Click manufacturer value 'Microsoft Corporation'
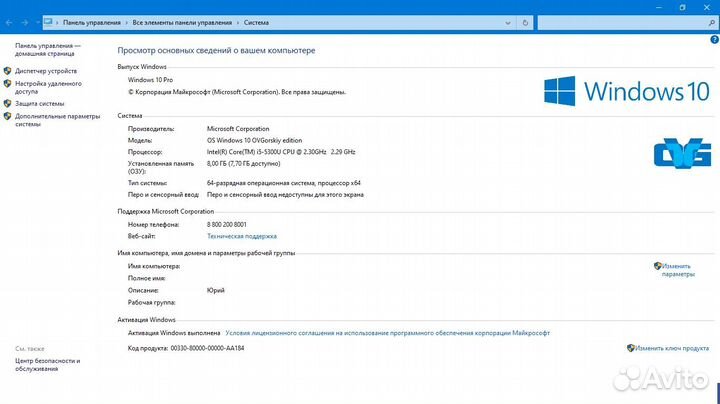The height and width of the screenshot is (404, 720). coord(238,129)
